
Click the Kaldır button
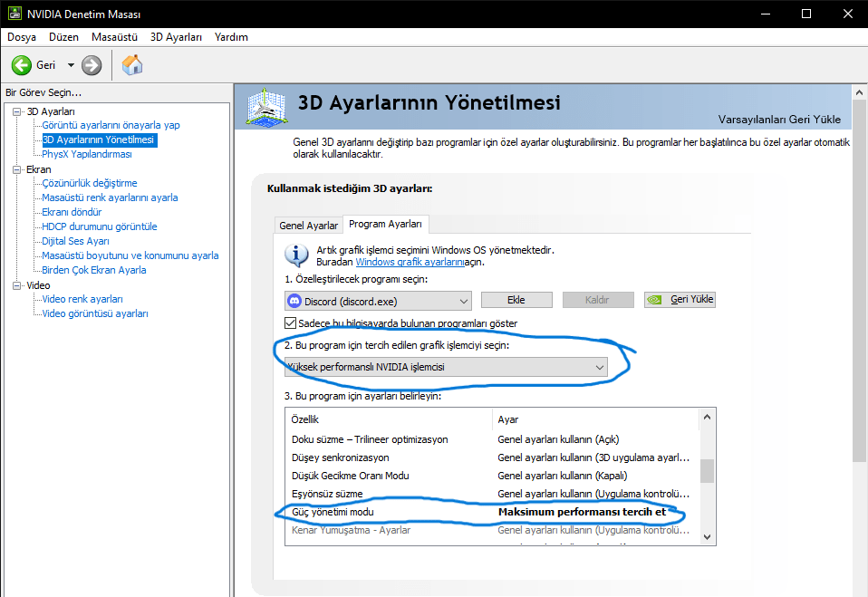pyautogui.click(x=598, y=300)
